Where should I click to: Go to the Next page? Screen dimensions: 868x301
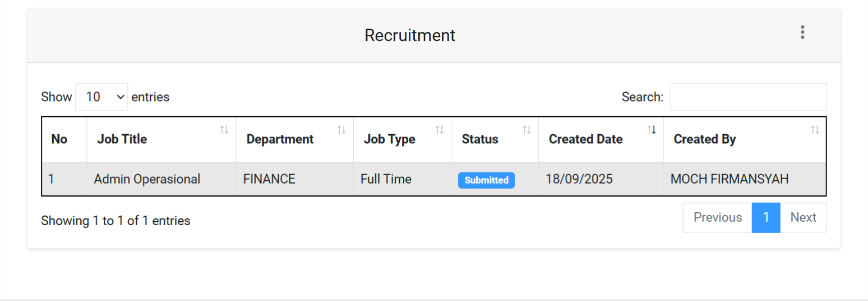(x=803, y=217)
